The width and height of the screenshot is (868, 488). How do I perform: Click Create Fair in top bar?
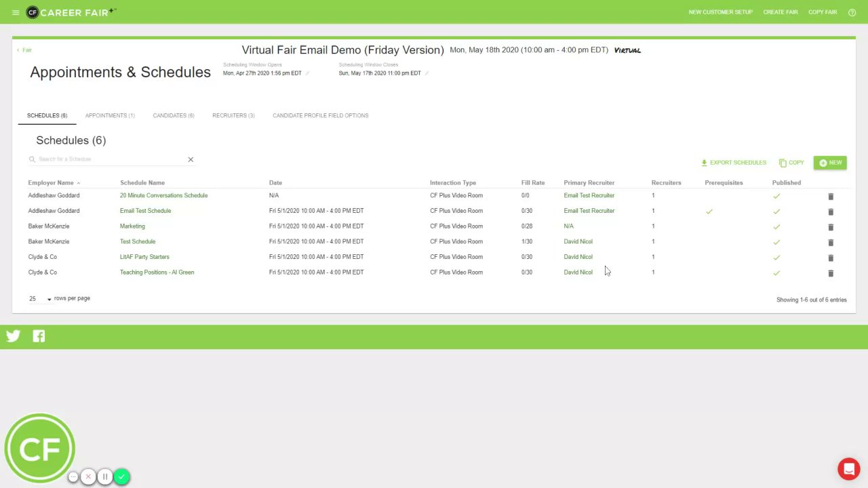point(781,12)
